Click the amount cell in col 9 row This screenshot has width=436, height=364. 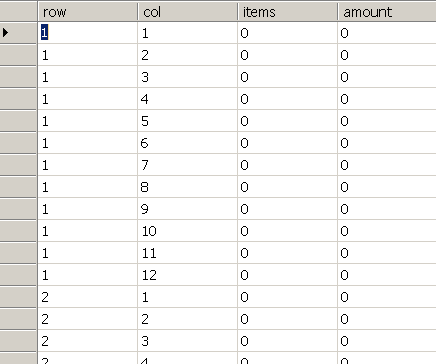[387, 209]
